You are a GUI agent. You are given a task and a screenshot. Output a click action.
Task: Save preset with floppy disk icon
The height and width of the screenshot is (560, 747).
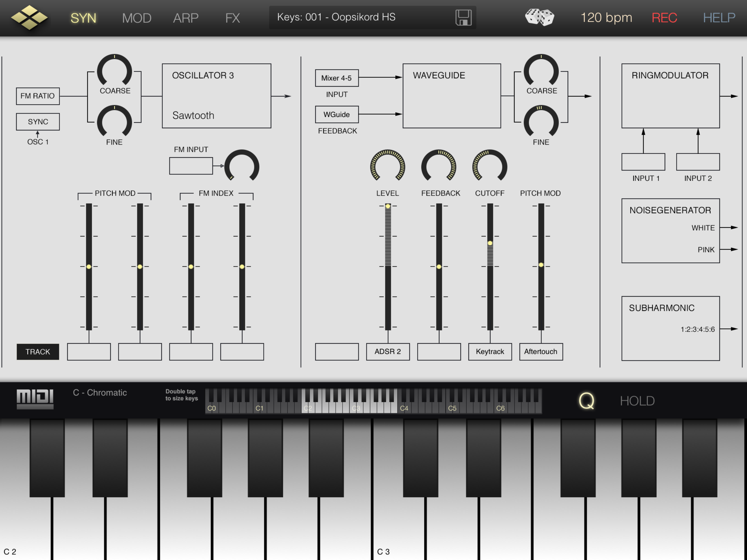463,17
